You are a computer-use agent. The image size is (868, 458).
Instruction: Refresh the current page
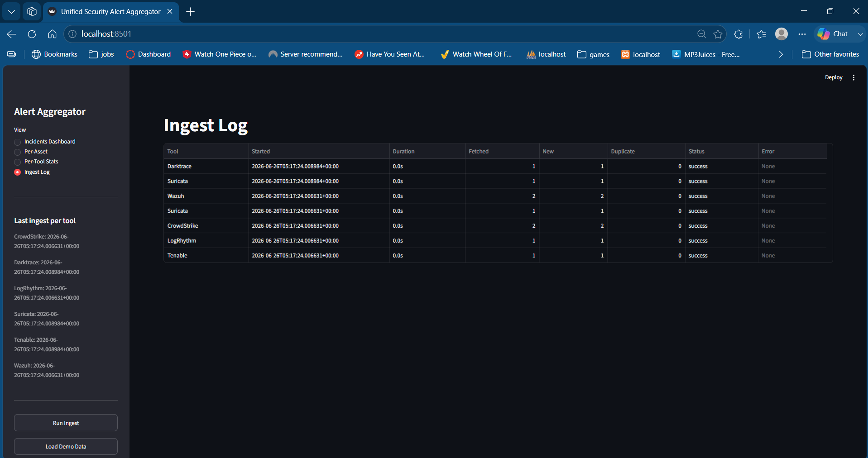[x=32, y=34]
